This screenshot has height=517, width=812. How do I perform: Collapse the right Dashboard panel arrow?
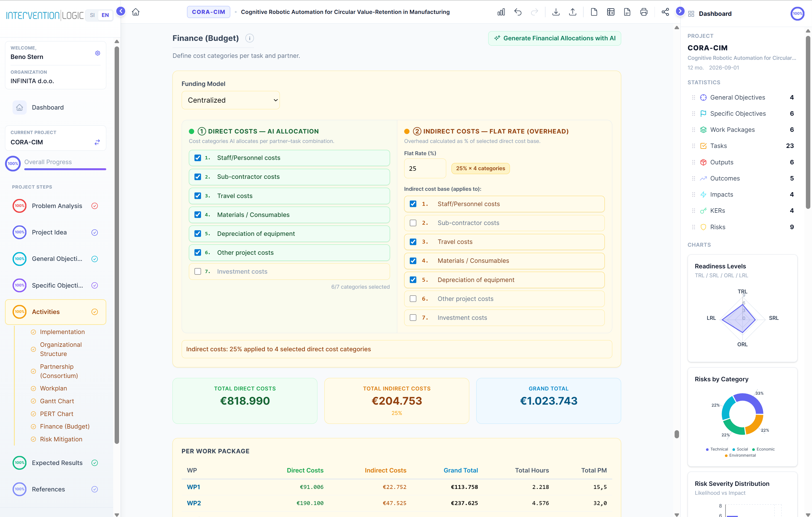pos(680,11)
